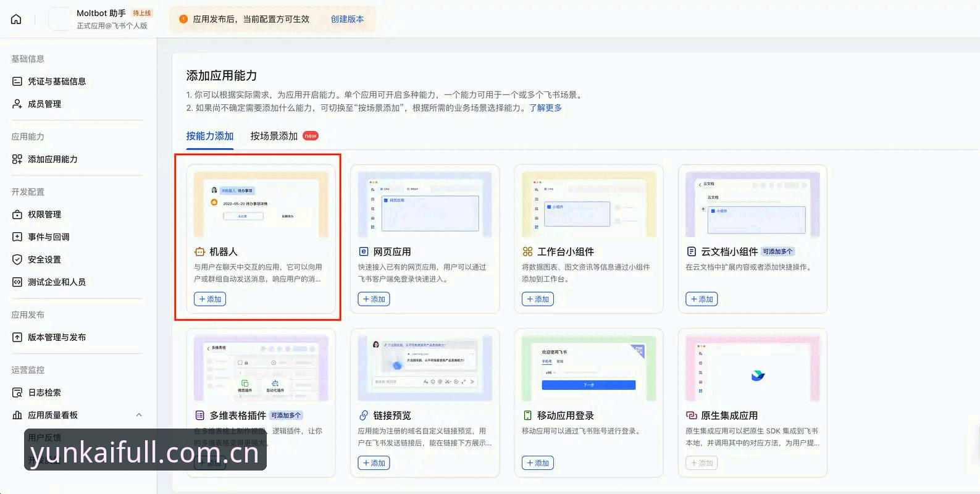
Task: Click the 云文档小组件 document icon
Action: [692, 252]
